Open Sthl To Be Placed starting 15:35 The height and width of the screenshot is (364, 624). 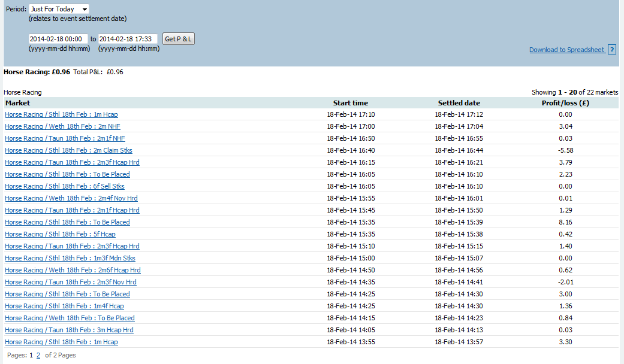(x=67, y=222)
